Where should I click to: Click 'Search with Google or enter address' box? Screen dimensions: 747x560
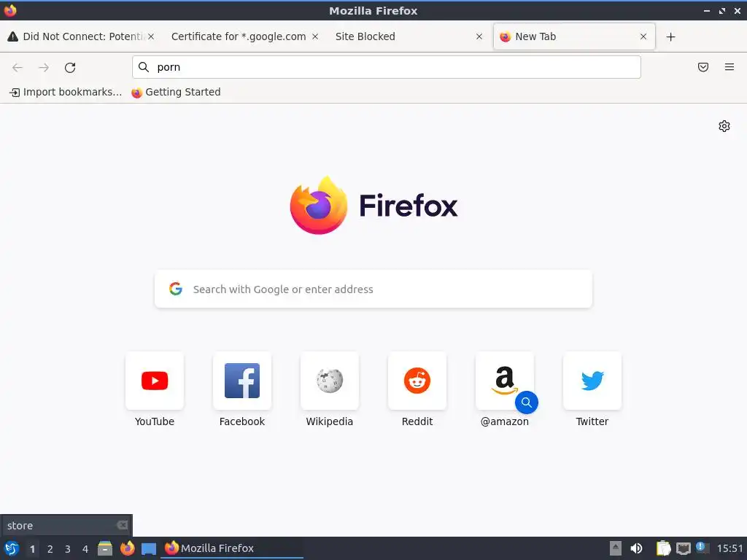(x=373, y=289)
